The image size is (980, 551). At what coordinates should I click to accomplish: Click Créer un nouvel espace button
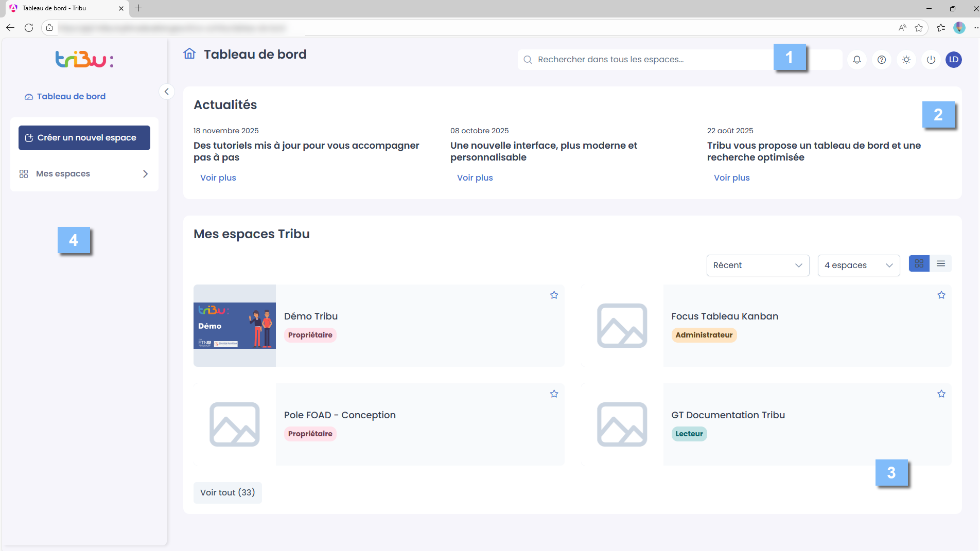tap(84, 138)
